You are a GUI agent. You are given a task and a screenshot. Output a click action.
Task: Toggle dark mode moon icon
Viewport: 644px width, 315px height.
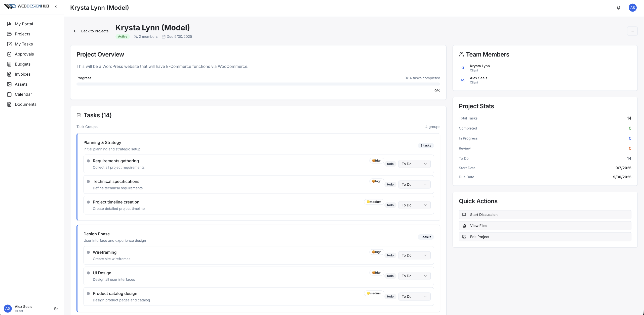pyautogui.click(x=56, y=308)
